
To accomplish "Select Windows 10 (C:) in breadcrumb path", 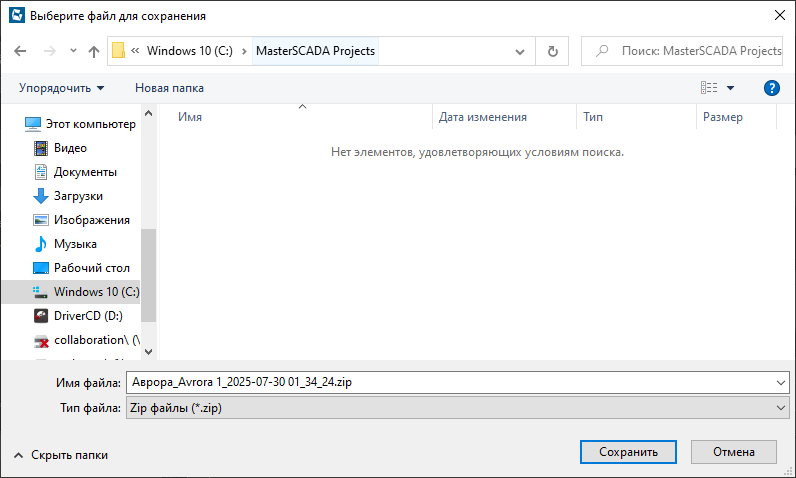I will [x=189, y=51].
